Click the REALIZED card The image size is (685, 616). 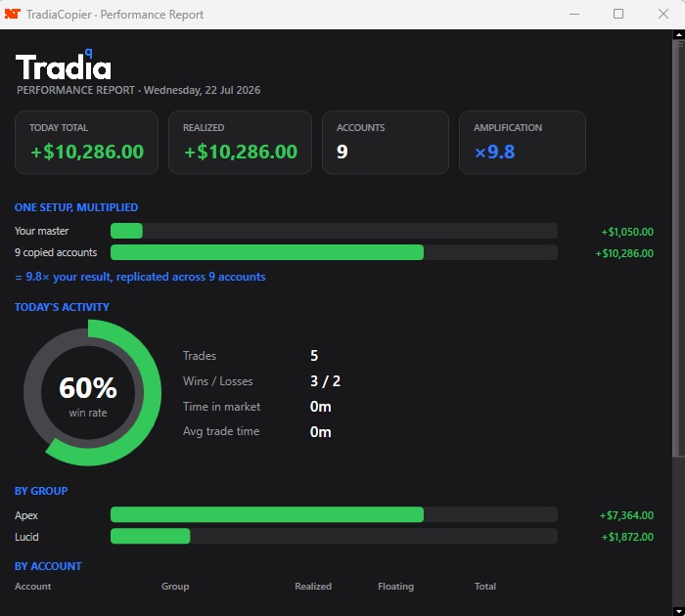[241, 143]
